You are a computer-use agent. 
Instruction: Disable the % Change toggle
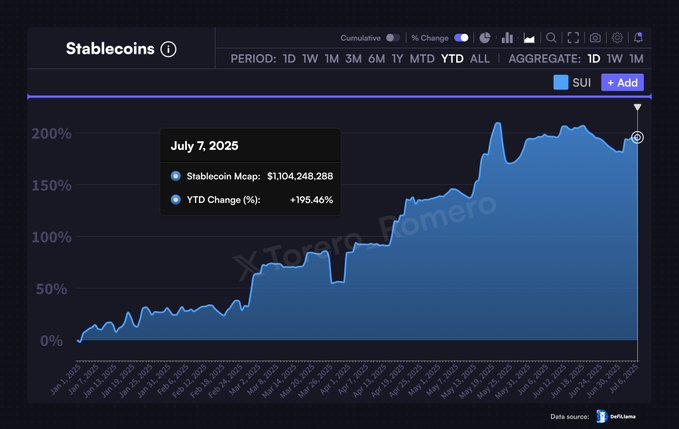461,38
